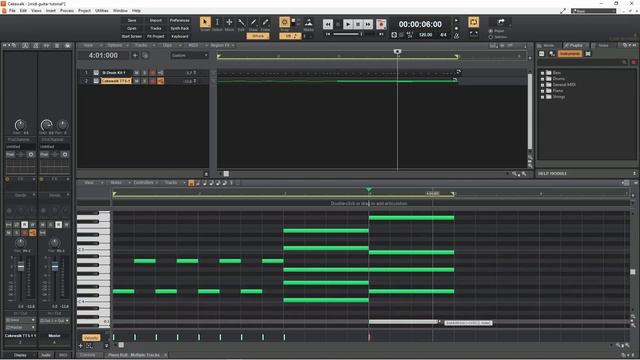Image resolution: width=640 pixels, height=360 pixels.
Task: Click the Open button
Action: [132, 29]
